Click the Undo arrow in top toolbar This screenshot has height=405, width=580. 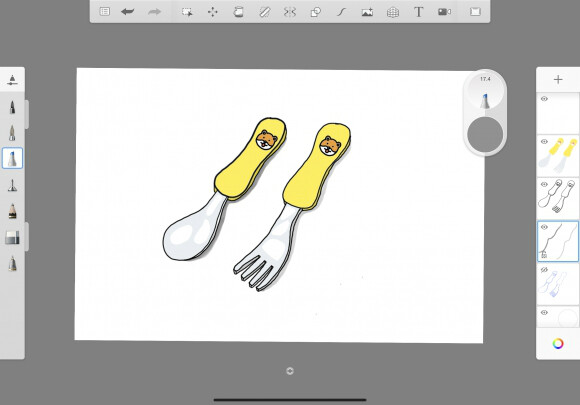[128, 12]
